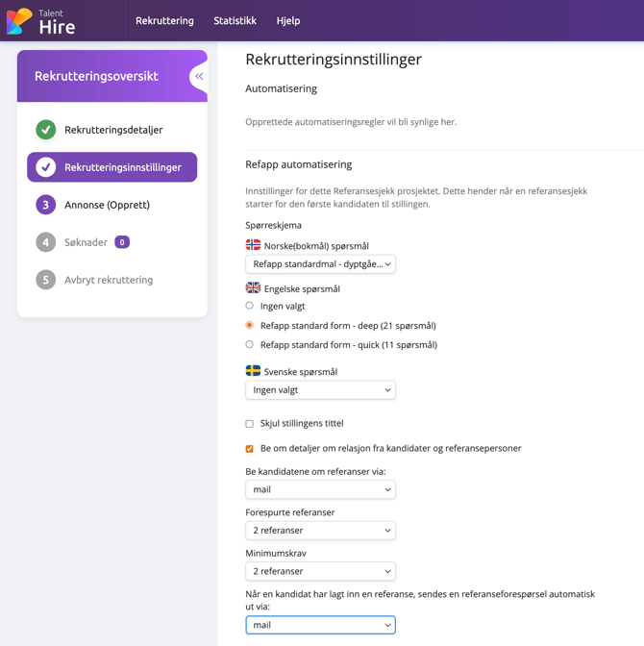Uncheck the relation details checkbox
Image resolution: width=644 pixels, height=646 pixels.
250,449
